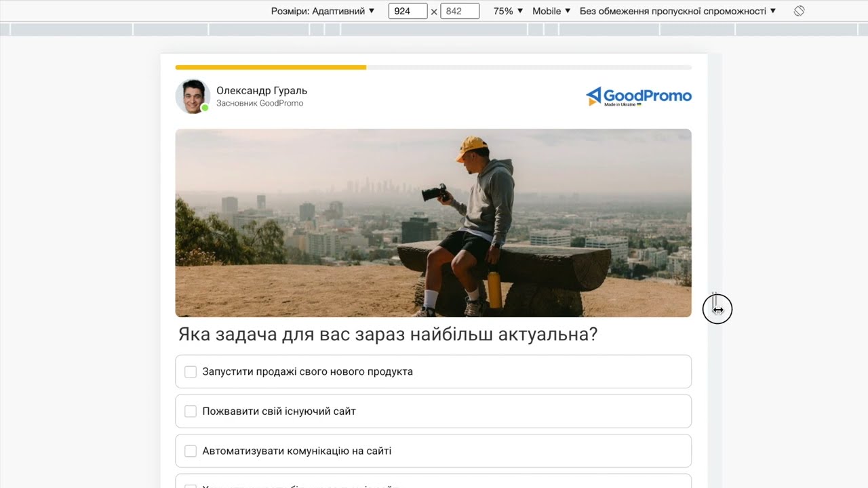Click the photographer hero image

433,223
